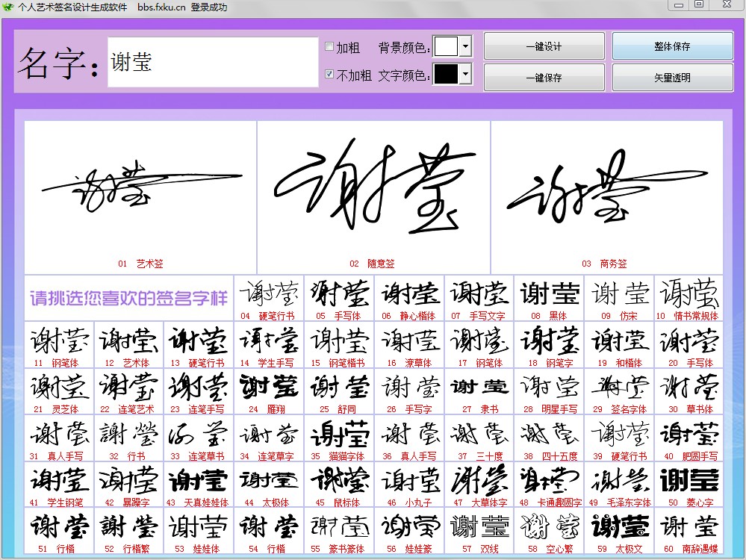
Task: Open the 背景颜色 dropdown arrow
Action: (466, 47)
